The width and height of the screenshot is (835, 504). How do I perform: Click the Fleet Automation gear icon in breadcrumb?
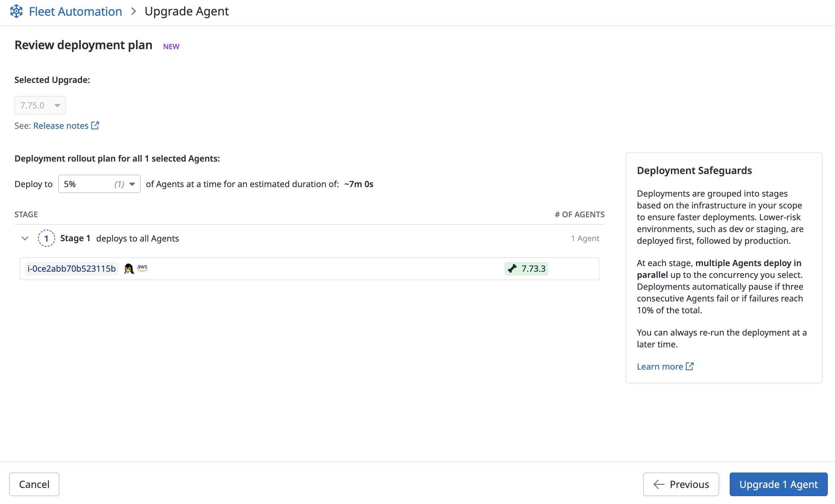pyautogui.click(x=16, y=11)
